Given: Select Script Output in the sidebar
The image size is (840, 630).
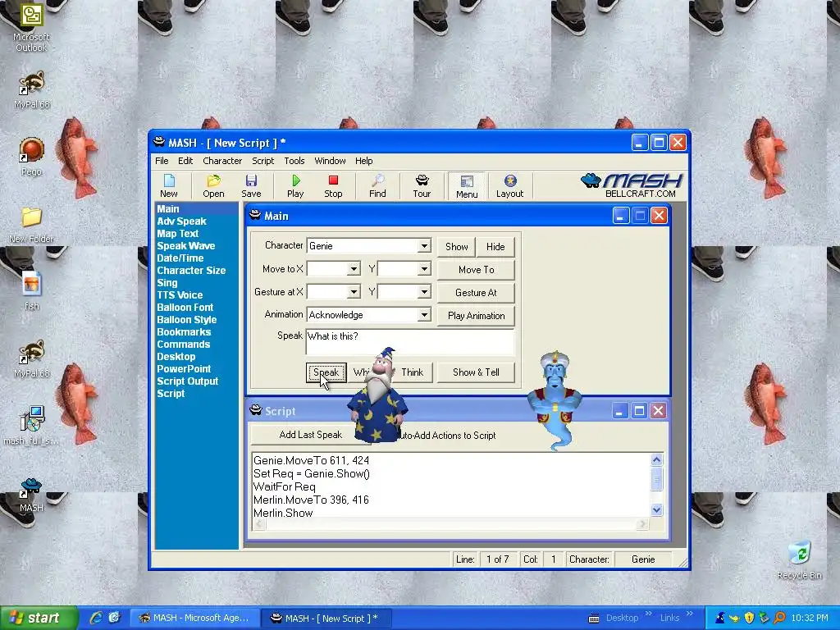Looking at the screenshot, I should pos(188,381).
